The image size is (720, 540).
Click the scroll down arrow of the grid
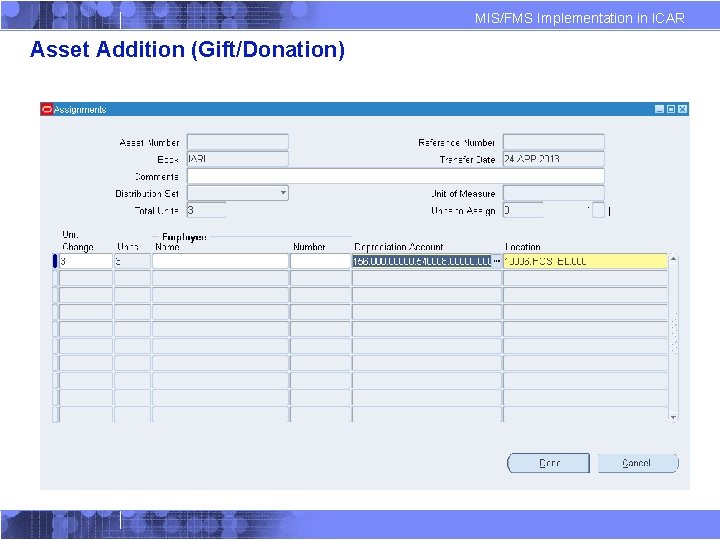673,417
